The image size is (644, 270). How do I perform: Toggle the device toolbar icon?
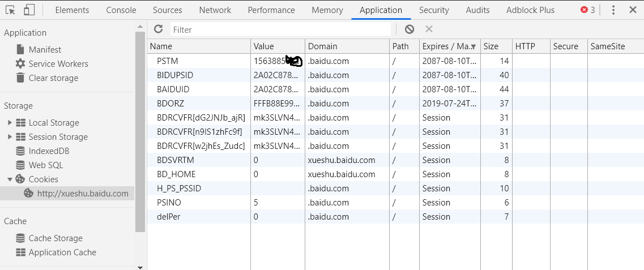(29, 10)
